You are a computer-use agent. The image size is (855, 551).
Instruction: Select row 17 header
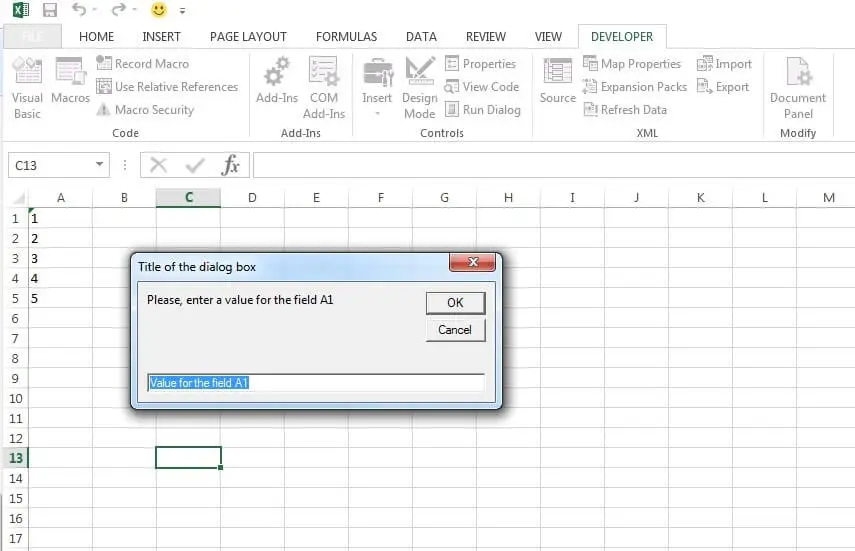15,538
